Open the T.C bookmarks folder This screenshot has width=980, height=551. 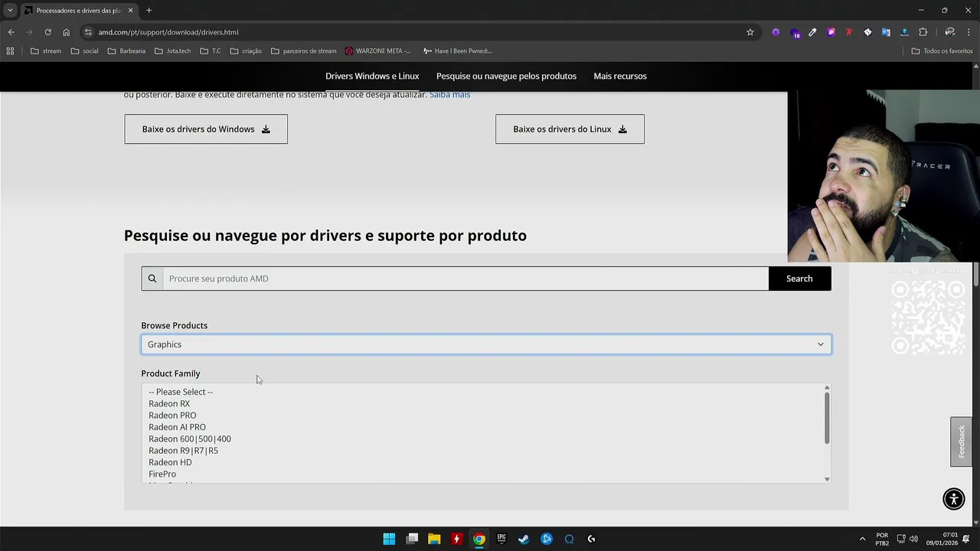tap(211, 51)
